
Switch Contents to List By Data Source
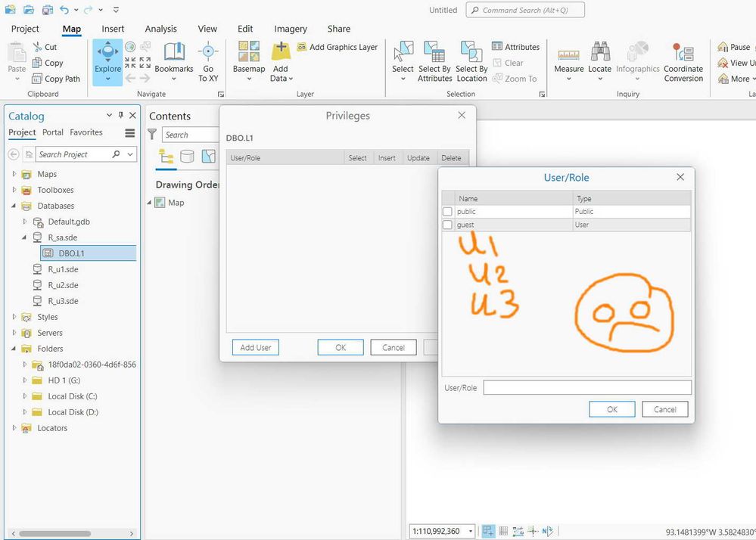187,157
